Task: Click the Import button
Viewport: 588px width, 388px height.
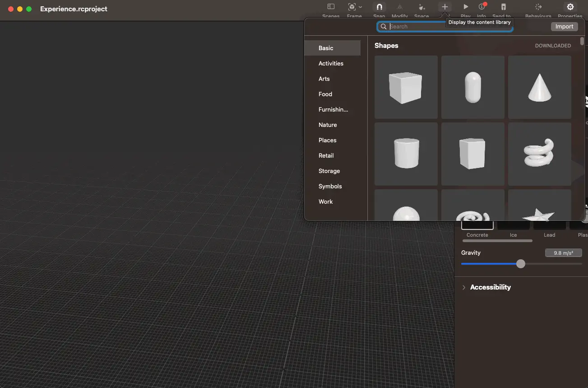Action: pos(564,27)
